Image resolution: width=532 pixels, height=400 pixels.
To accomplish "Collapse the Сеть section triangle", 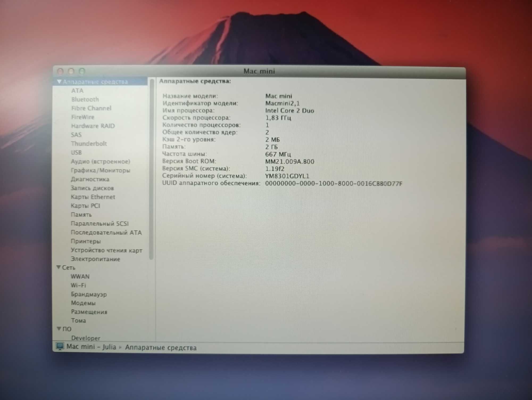I will [x=59, y=267].
